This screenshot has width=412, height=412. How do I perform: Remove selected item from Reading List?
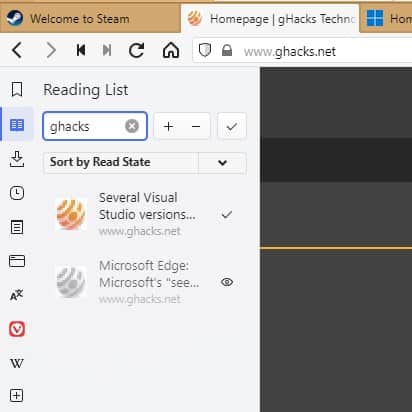(196, 126)
